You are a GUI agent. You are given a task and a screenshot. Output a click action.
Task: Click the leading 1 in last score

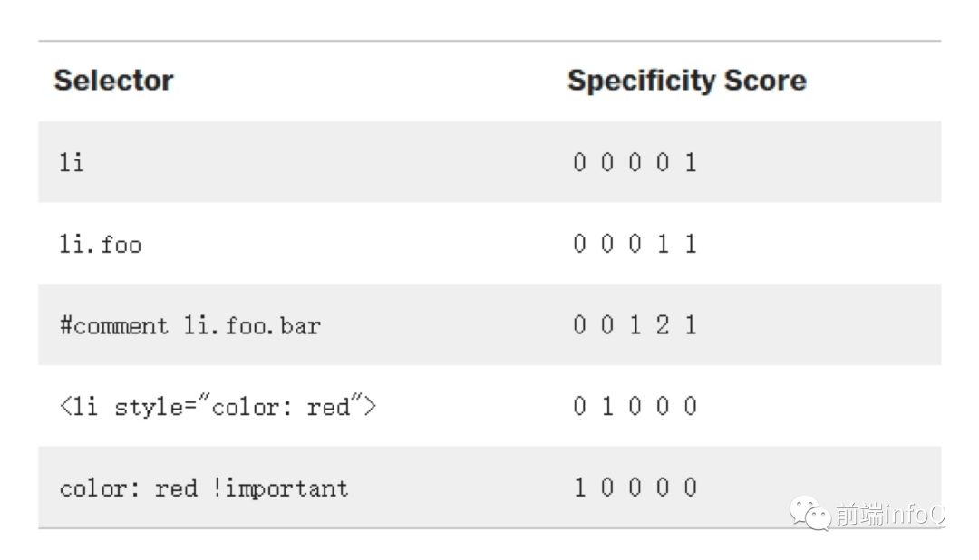tap(580, 487)
